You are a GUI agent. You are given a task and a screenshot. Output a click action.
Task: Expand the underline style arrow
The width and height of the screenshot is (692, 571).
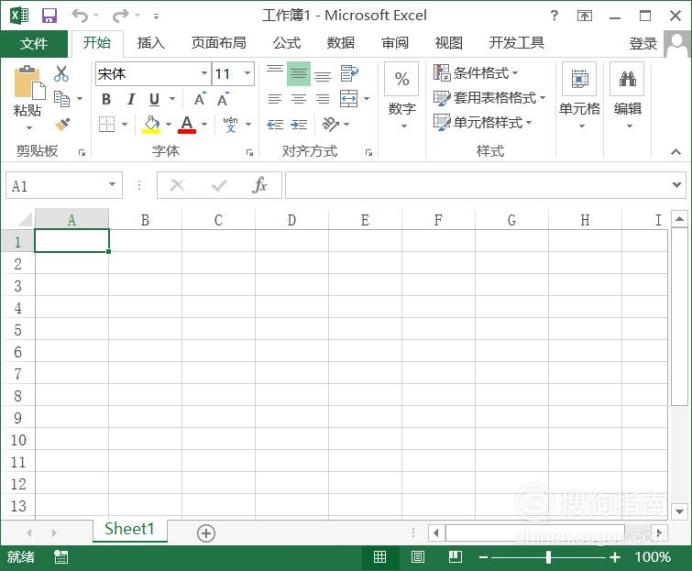click(172, 99)
